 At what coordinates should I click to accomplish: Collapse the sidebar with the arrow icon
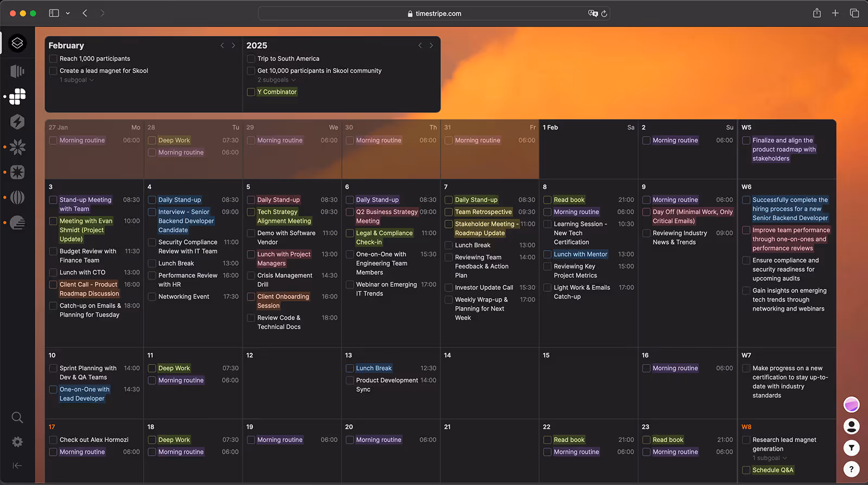click(x=17, y=465)
